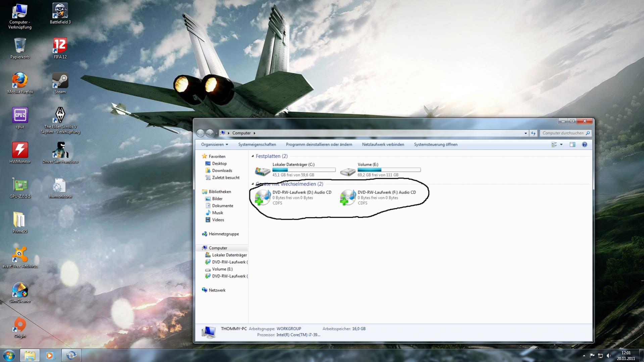Click Systemsteuerung öffnen command
The height and width of the screenshot is (362, 644).
pos(436,145)
